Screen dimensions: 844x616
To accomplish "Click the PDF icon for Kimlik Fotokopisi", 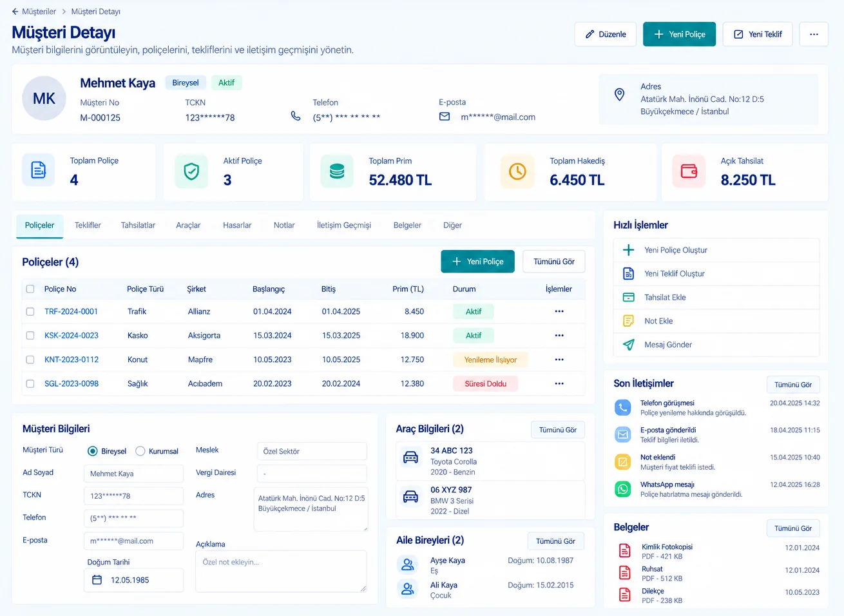I will (625, 550).
